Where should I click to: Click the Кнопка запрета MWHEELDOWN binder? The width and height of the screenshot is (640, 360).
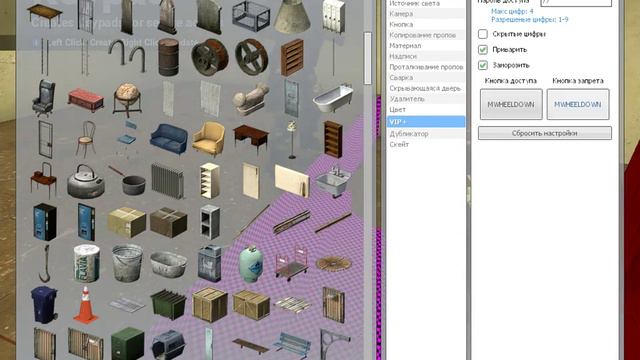578,104
